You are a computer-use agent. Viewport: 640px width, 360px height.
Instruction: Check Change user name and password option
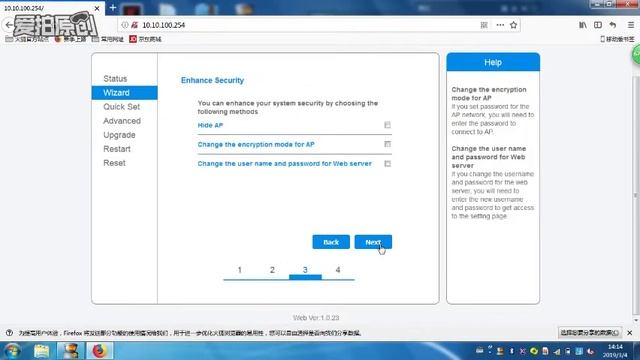(x=387, y=164)
